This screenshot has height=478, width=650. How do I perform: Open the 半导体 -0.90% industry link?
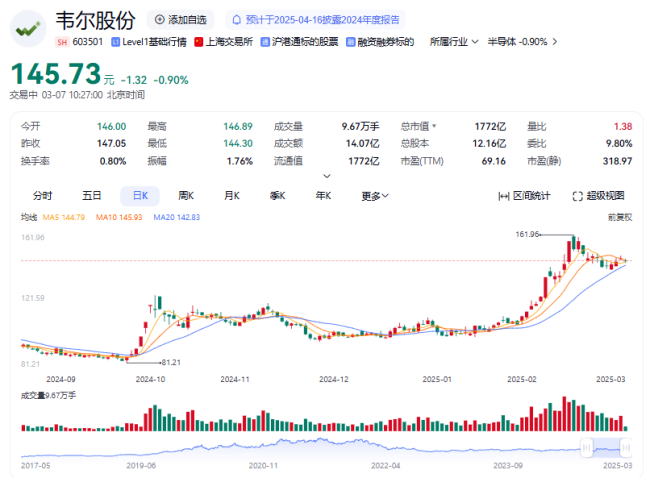coord(517,42)
